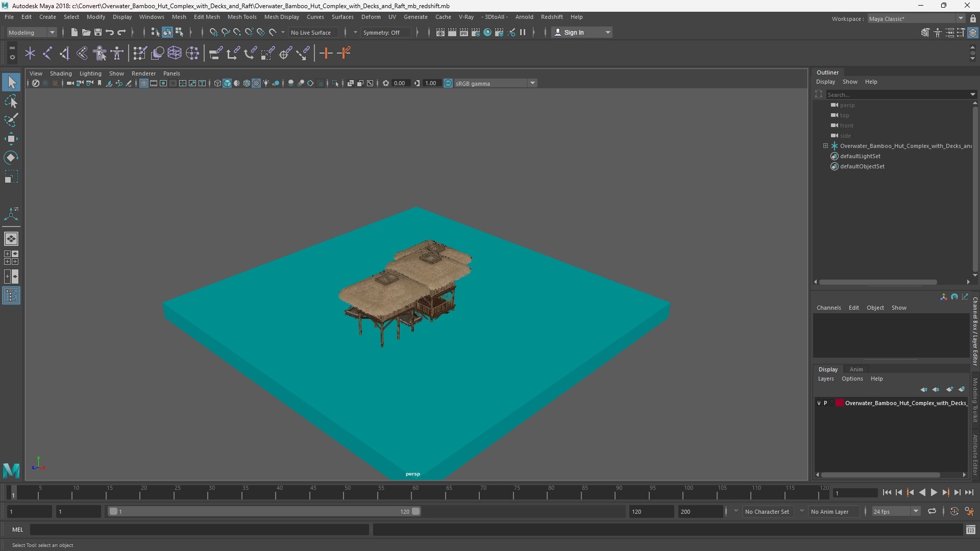Choose the Move tool in toolbox

11,139
